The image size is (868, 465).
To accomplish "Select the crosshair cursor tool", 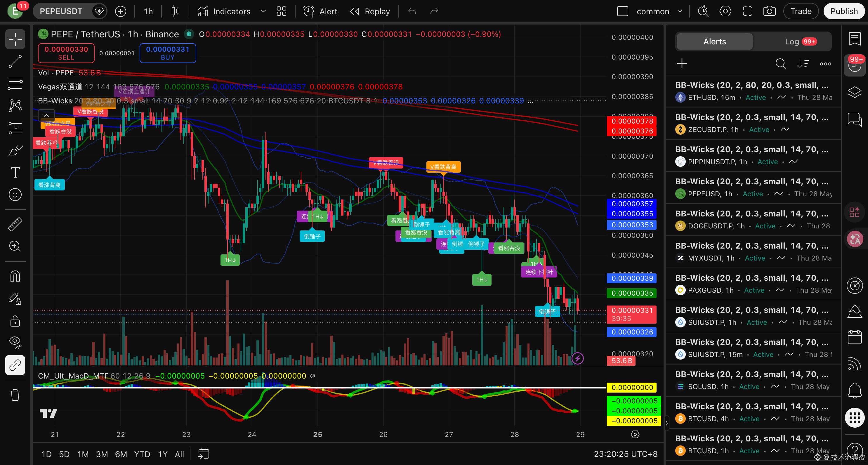I will pos(15,39).
